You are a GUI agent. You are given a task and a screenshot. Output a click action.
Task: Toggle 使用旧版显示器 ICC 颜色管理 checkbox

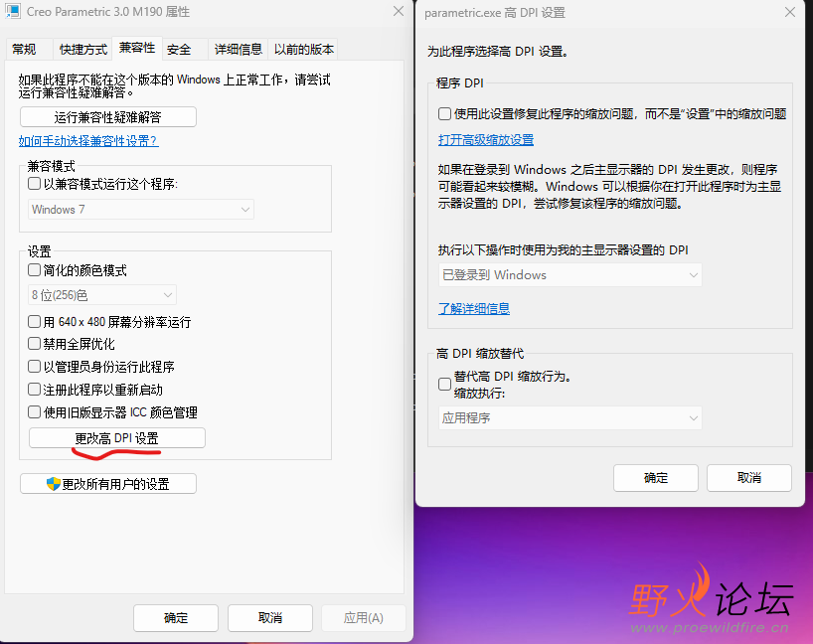34,412
